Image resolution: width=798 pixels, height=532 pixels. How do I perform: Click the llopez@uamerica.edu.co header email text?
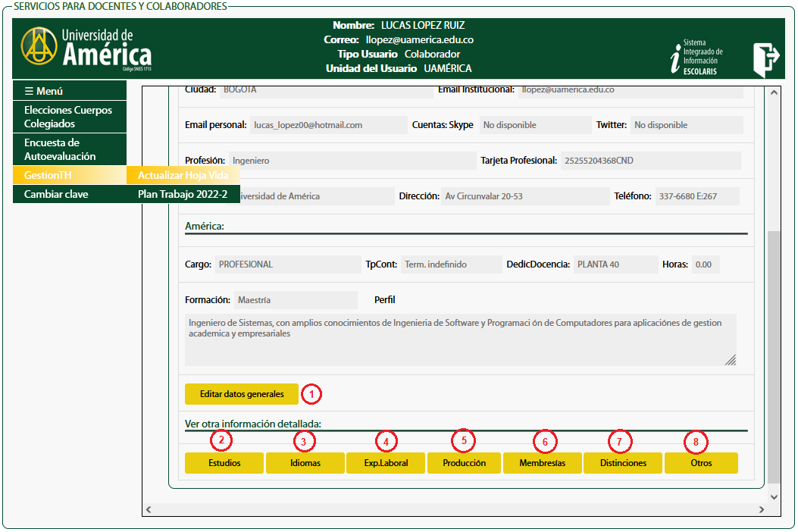tap(419, 39)
